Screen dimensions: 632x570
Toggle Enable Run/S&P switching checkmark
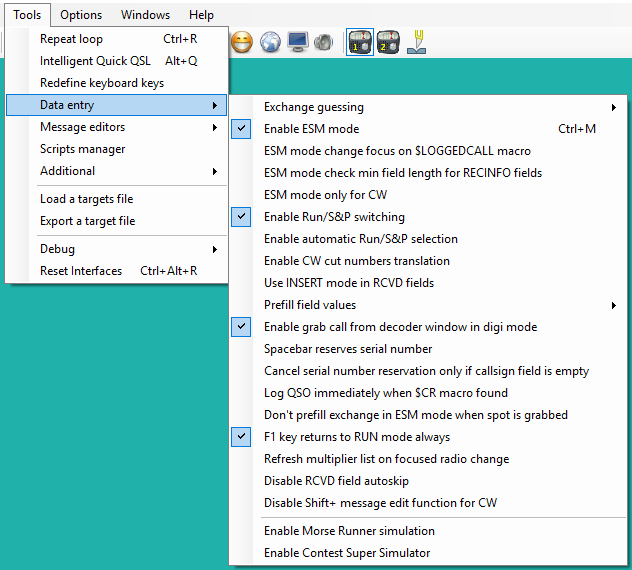tap(428, 217)
